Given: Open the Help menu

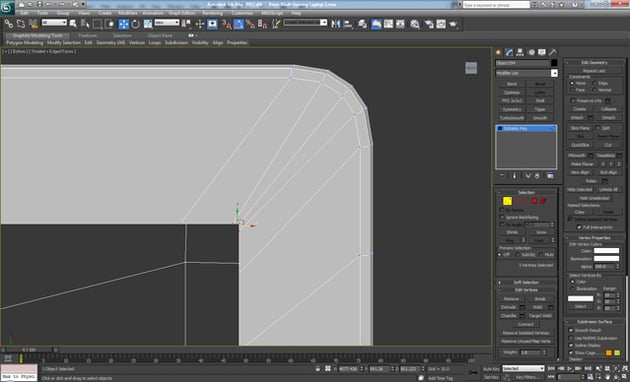Looking at the screenshot, I should [296, 13].
